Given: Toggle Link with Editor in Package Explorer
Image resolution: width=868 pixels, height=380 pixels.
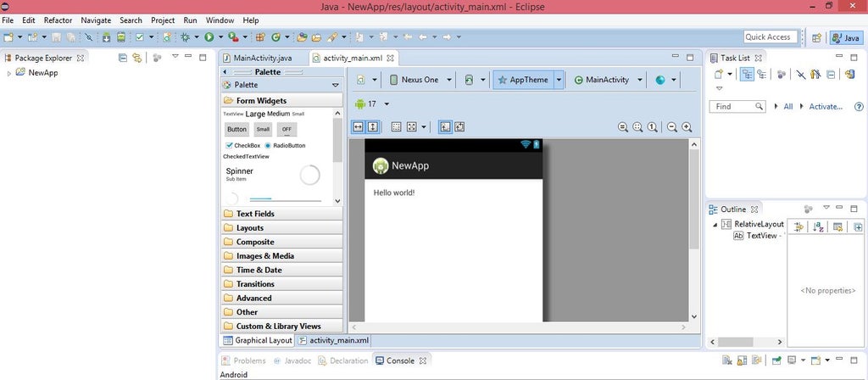Looking at the screenshot, I should click(136, 58).
